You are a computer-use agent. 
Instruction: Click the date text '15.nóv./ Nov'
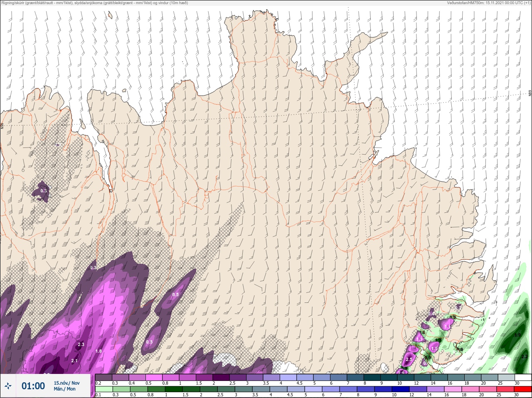(x=66, y=383)
